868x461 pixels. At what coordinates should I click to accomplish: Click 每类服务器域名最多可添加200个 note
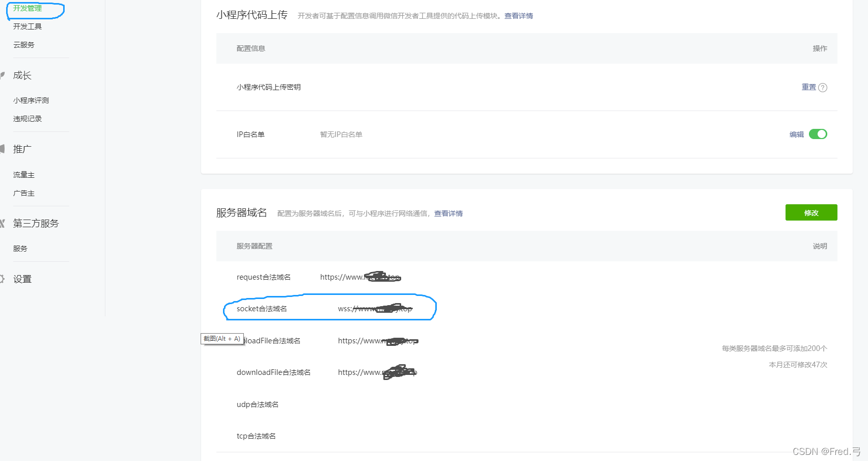click(x=775, y=348)
